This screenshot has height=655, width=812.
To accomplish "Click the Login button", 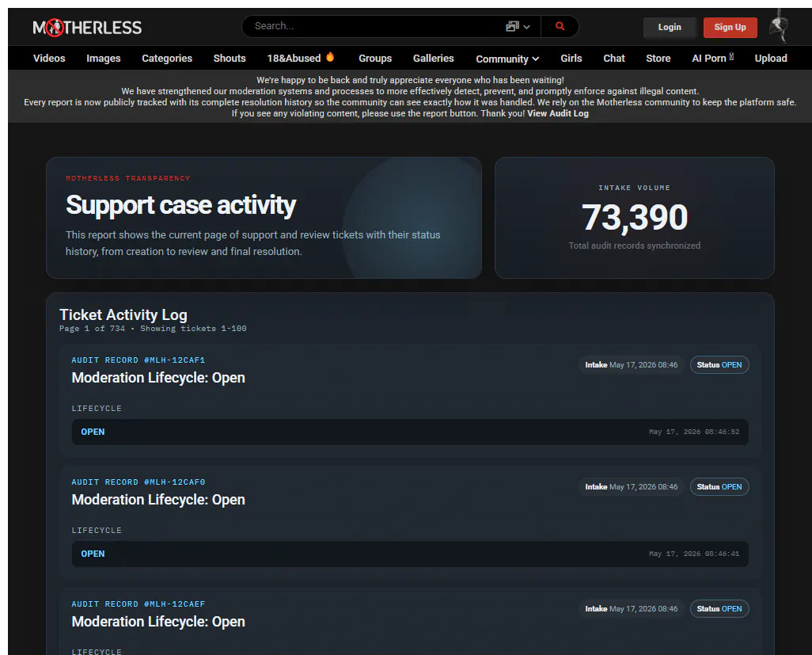I will click(670, 27).
